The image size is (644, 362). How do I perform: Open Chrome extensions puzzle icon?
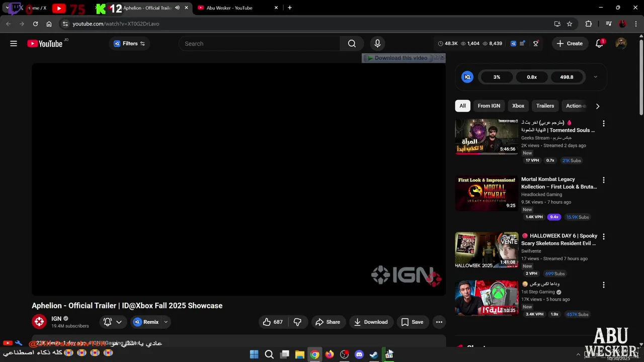pos(589,24)
